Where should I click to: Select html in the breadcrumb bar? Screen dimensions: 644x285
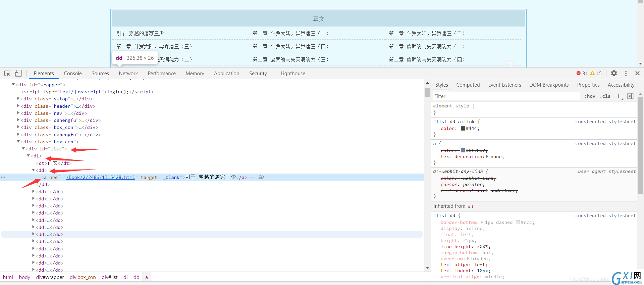coord(8,277)
